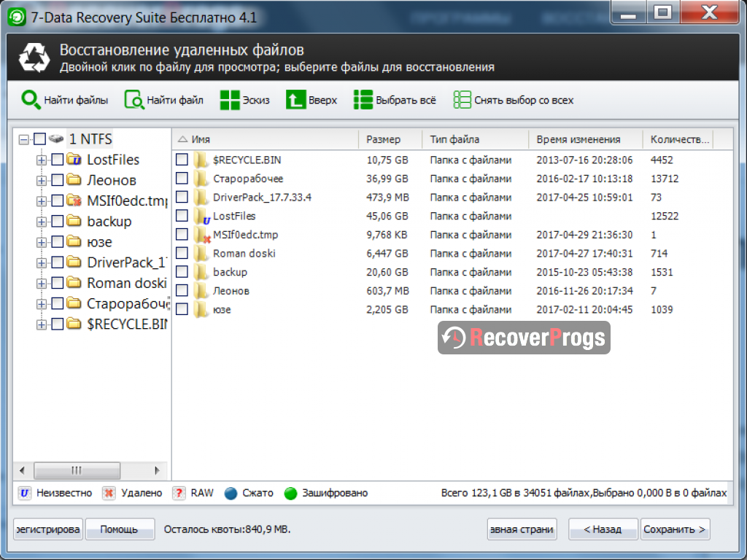Switch to Эскиз thumbnail view icon
The width and height of the screenshot is (747, 560).
(230, 100)
